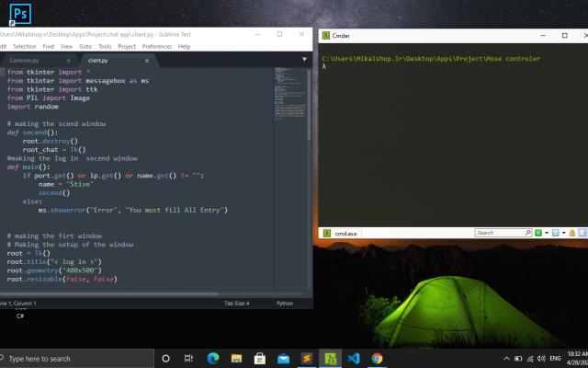Open the Help menu in Sublime Text
This screenshot has width=588, height=368.
click(184, 47)
